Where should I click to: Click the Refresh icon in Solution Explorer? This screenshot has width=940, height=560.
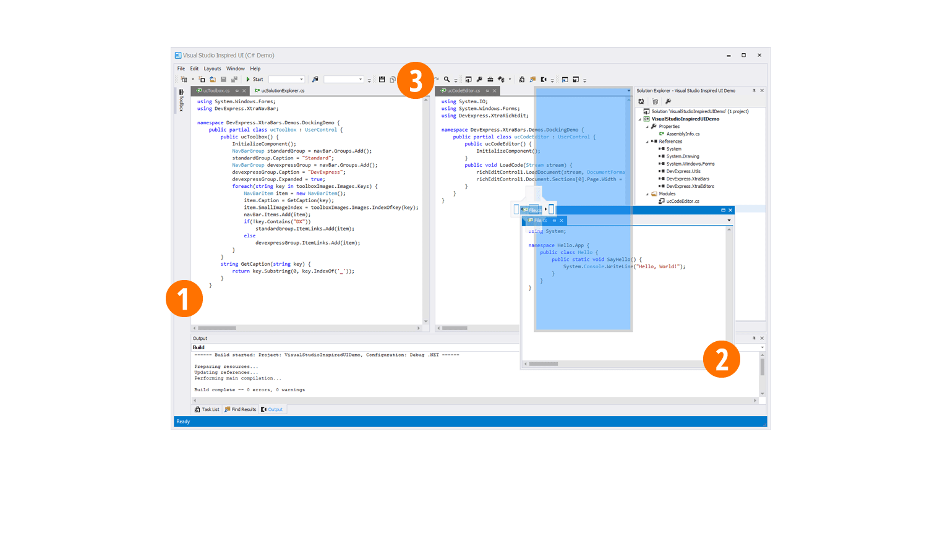pos(641,101)
